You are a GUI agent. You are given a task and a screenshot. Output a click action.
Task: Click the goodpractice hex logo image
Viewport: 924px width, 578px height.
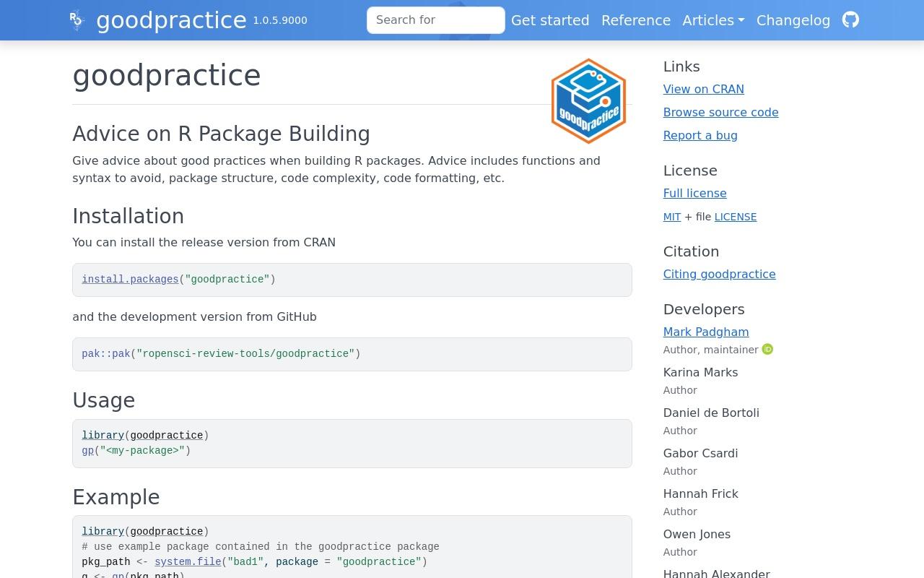[588, 101]
